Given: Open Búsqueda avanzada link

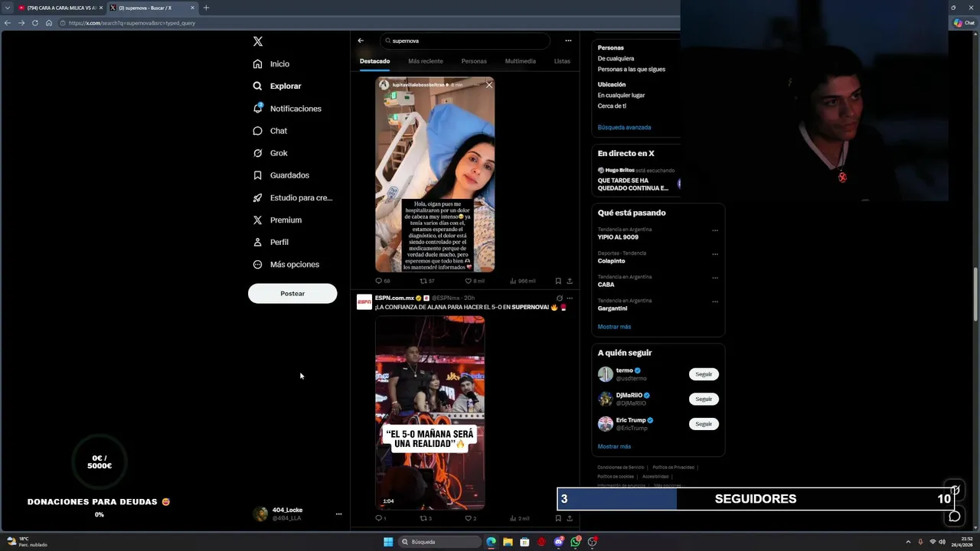Looking at the screenshot, I should click(x=624, y=127).
